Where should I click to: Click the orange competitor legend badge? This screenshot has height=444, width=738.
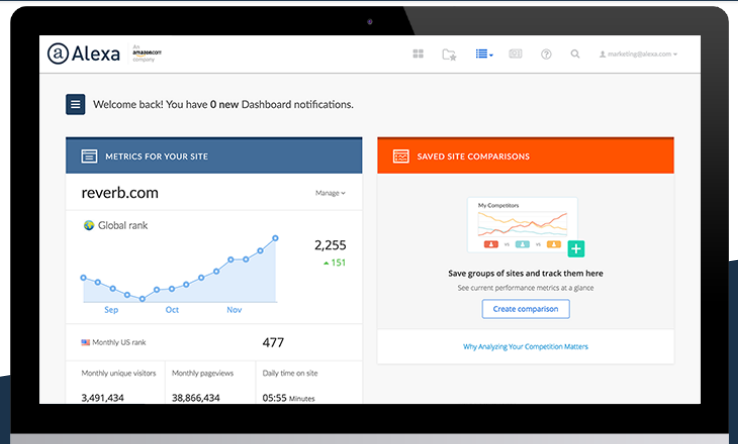[x=554, y=244]
